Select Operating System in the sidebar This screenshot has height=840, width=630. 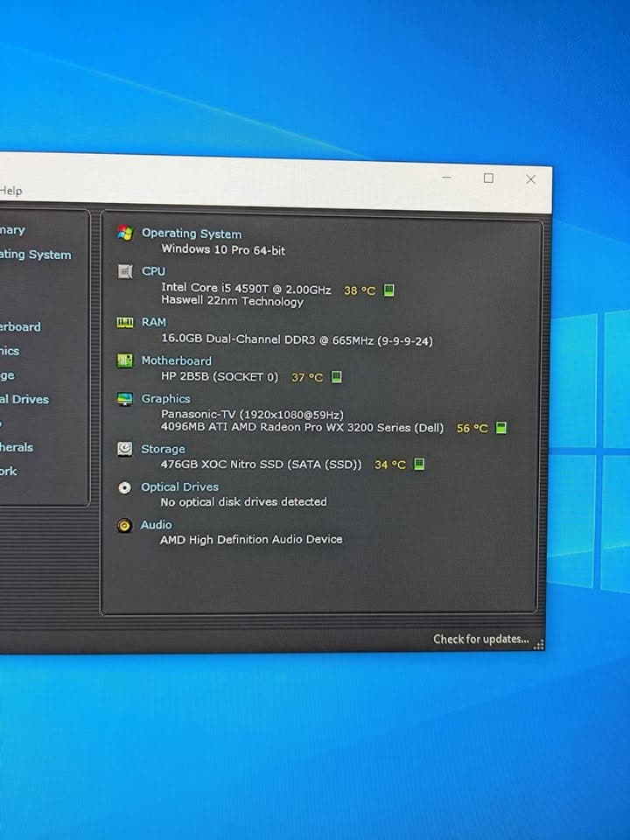tap(35, 255)
